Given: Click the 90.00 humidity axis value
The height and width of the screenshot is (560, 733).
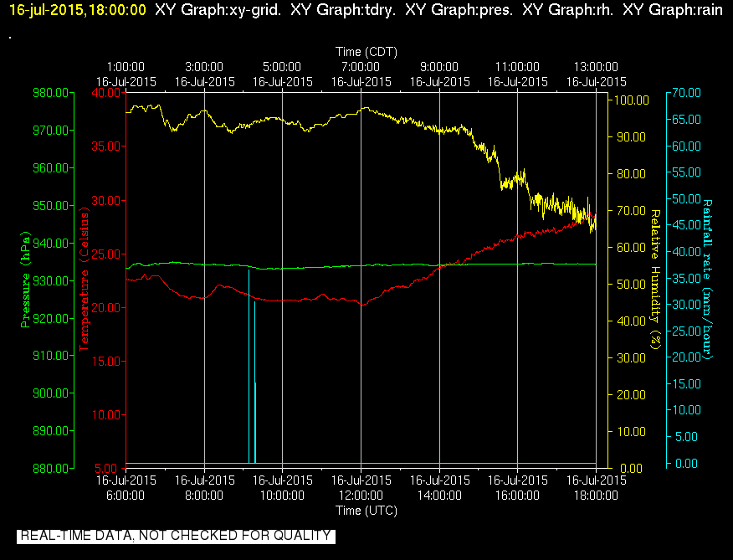Looking at the screenshot, I should [631, 137].
